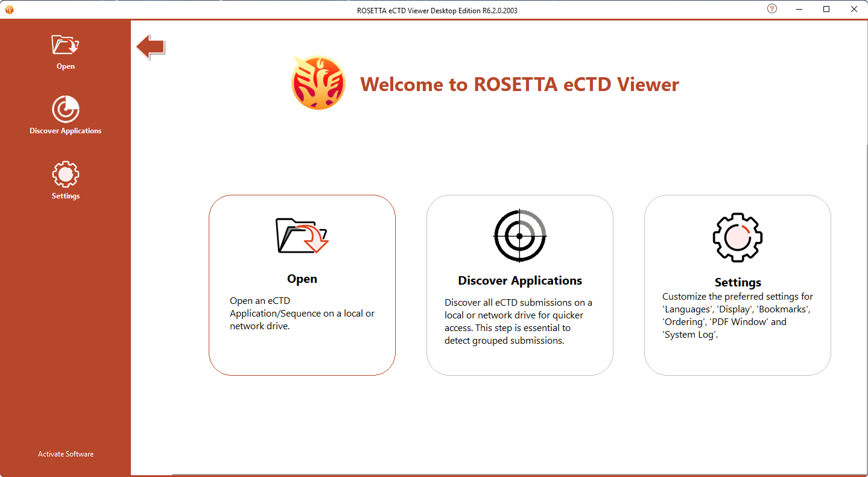The image size is (868, 477).
Task: Minimize the ROSETTA window
Action: (x=799, y=9)
